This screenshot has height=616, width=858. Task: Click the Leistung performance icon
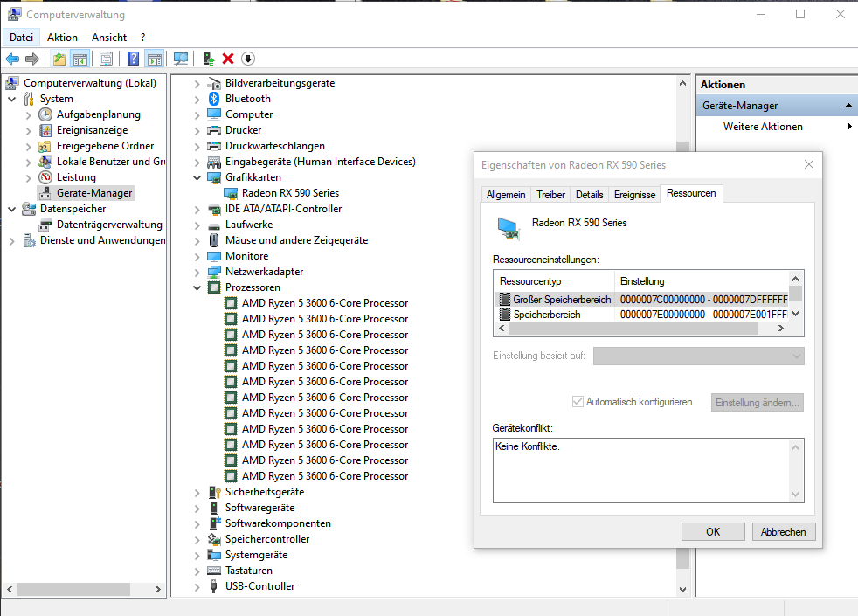[x=45, y=177]
